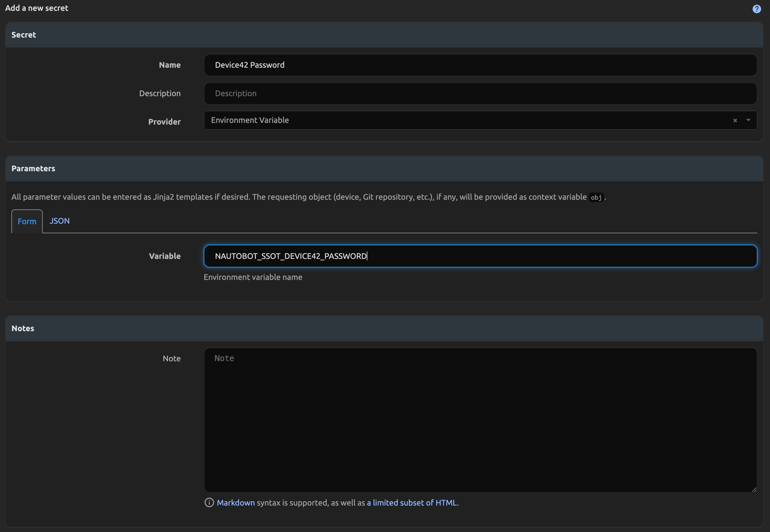Click the info icon beside Markdown
770x532 pixels.
tap(209, 503)
